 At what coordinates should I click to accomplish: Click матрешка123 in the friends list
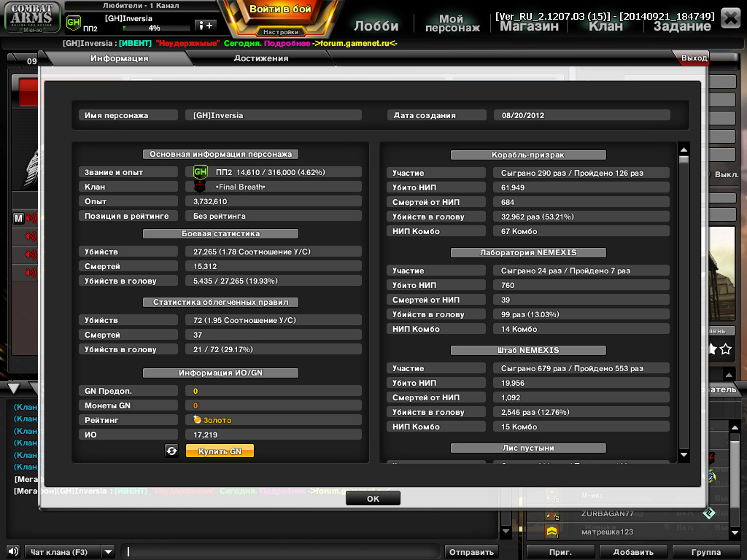coord(607,532)
